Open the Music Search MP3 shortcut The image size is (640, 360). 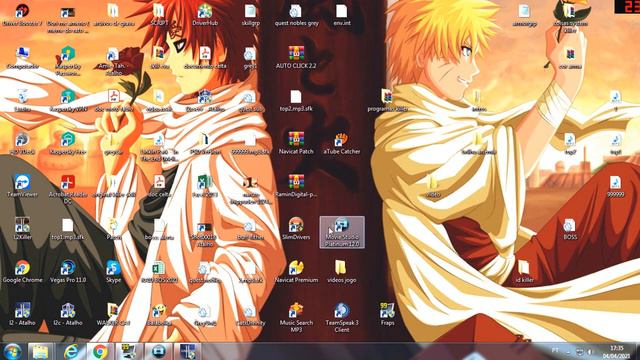(296, 317)
